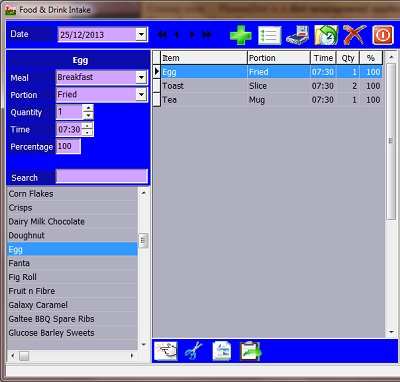Screen dimensions: 400x382
Task: Click Tea row selector box
Action: tap(157, 100)
